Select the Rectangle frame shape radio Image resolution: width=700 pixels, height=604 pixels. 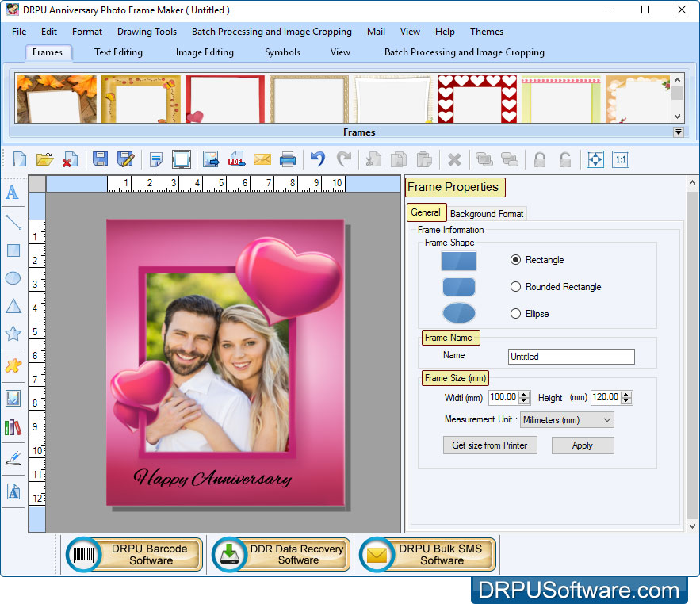click(515, 260)
